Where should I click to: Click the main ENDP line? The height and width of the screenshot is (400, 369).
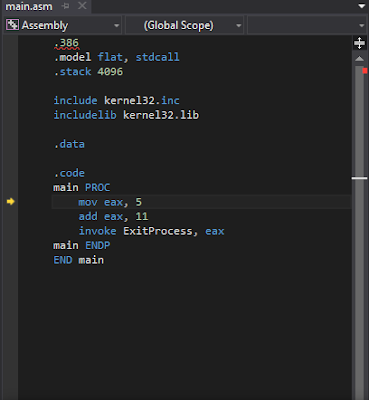tap(82, 245)
